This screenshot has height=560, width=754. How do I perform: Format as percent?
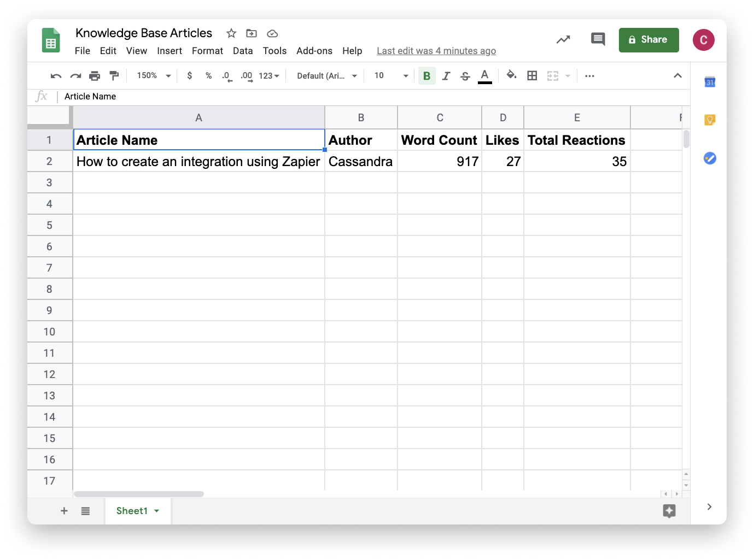tap(208, 76)
